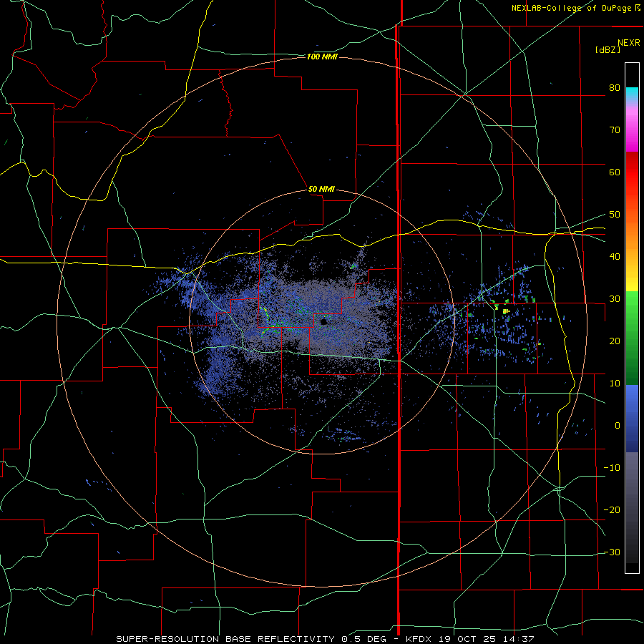Click the KFDX station identifier in the caption
The width and height of the screenshot is (644, 644).
[420, 639]
